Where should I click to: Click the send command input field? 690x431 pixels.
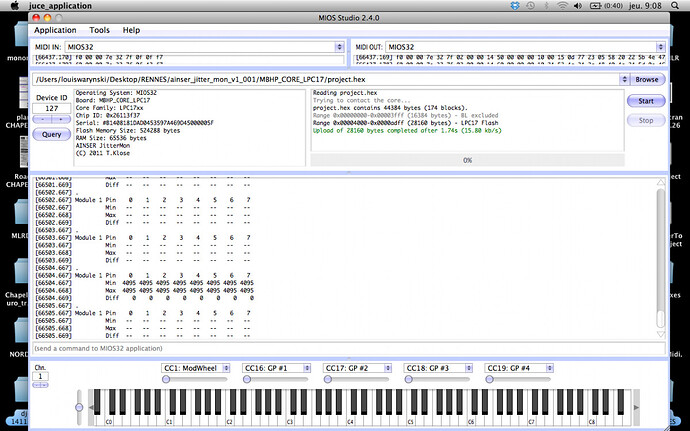pyautogui.click(x=349, y=348)
